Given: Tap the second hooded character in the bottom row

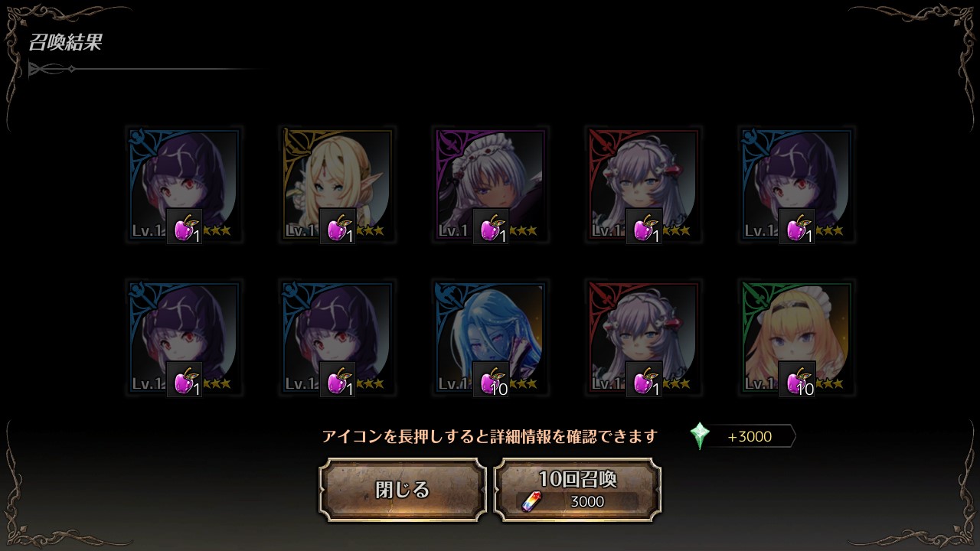Looking at the screenshot, I should [x=338, y=337].
